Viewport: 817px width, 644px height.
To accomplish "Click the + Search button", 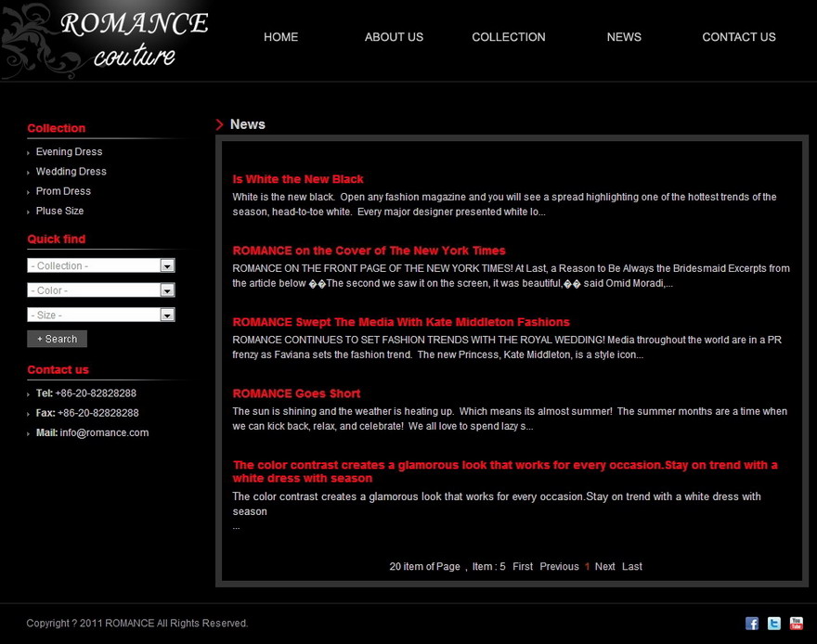I will pyautogui.click(x=57, y=339).
